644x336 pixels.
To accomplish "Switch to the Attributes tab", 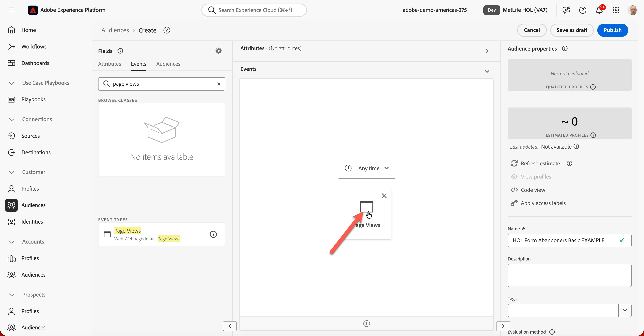I will point(110,64).
